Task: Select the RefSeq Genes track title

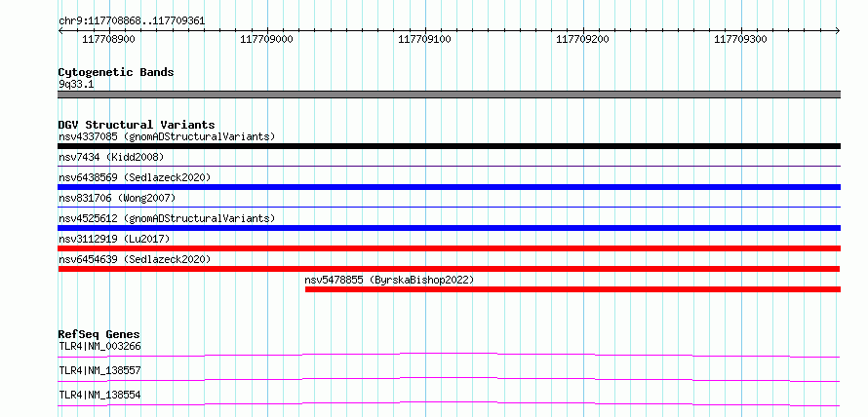Action: (99, 334)
